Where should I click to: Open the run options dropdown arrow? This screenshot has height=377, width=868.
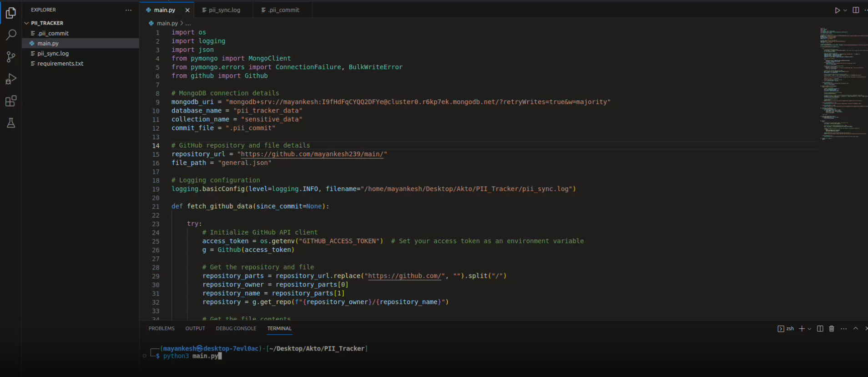point(845,10)
